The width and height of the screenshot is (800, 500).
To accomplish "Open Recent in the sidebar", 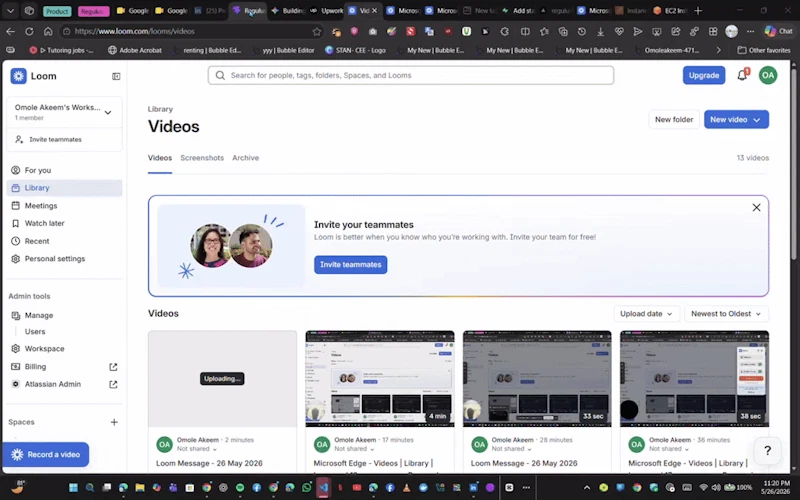I will (x=64, y=241).
